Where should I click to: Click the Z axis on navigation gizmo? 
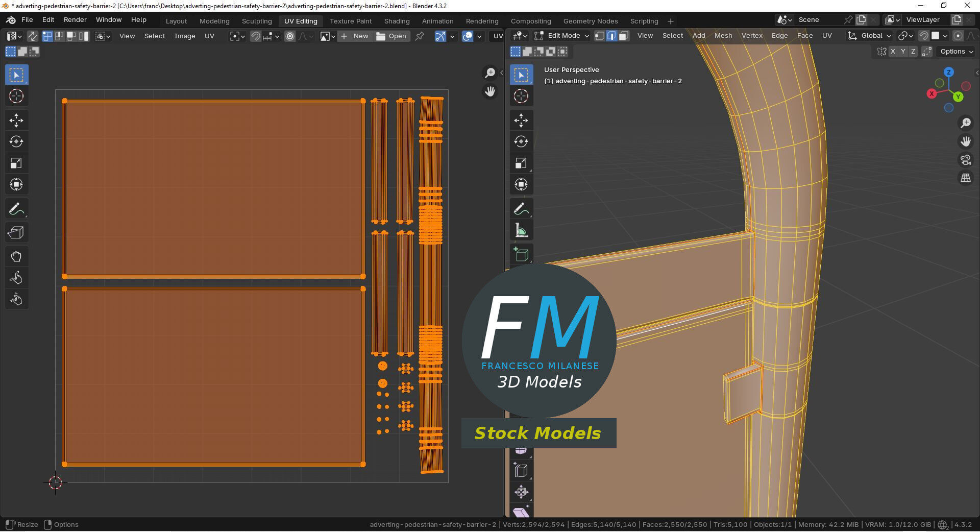[x=949, y=72]
